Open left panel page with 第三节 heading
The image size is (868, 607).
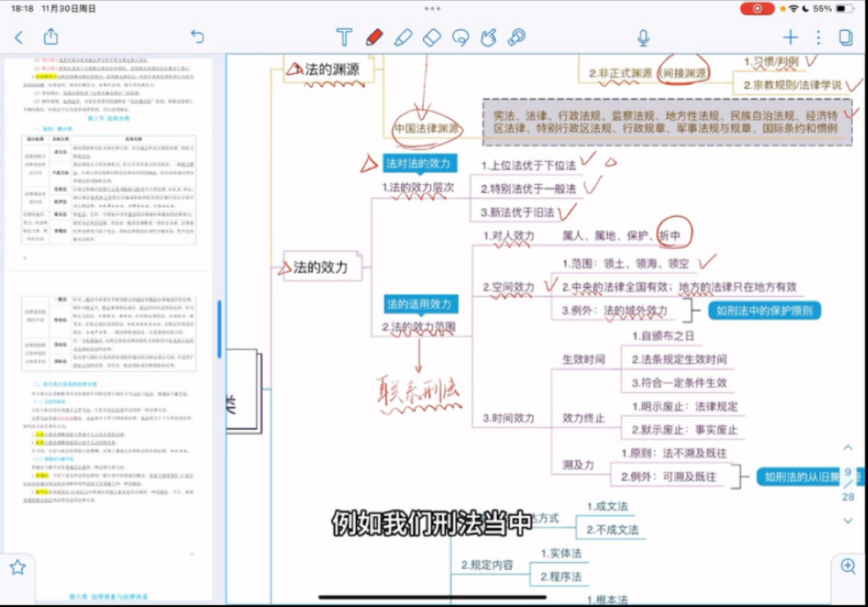click(108, 160)
